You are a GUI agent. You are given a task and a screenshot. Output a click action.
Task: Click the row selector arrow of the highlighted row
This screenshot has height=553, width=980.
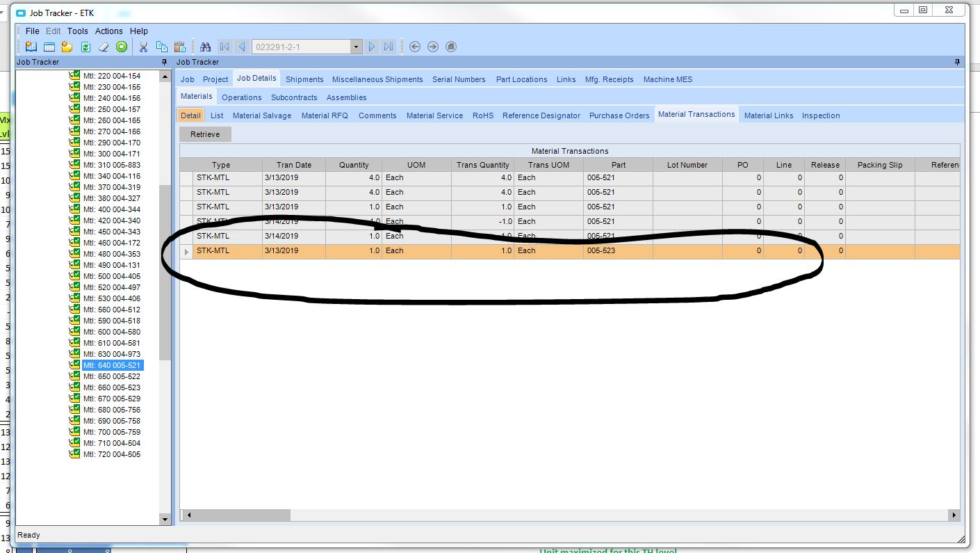point(186,251)
